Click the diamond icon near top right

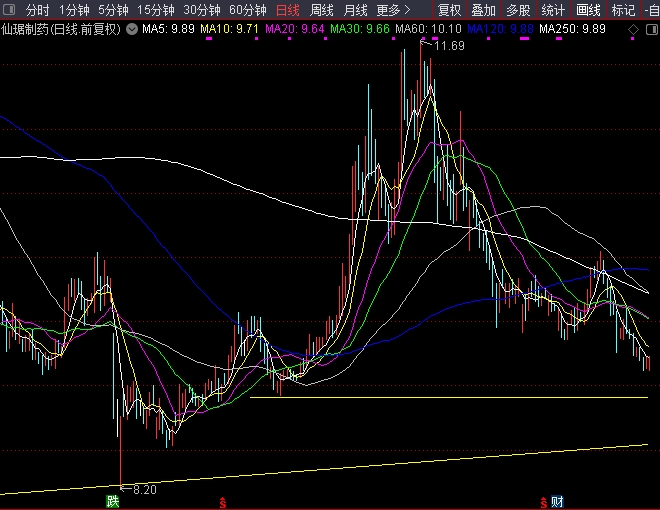tap(633, 30)
